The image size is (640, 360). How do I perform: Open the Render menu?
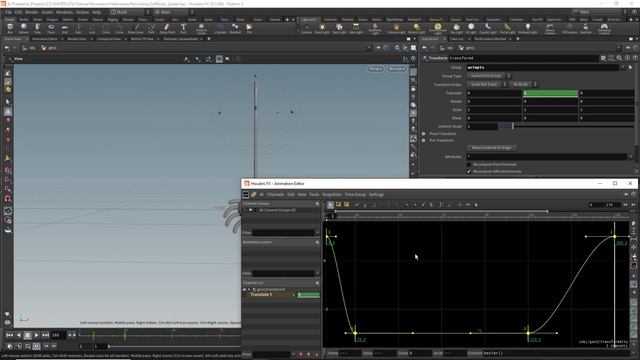coord(31,12)
